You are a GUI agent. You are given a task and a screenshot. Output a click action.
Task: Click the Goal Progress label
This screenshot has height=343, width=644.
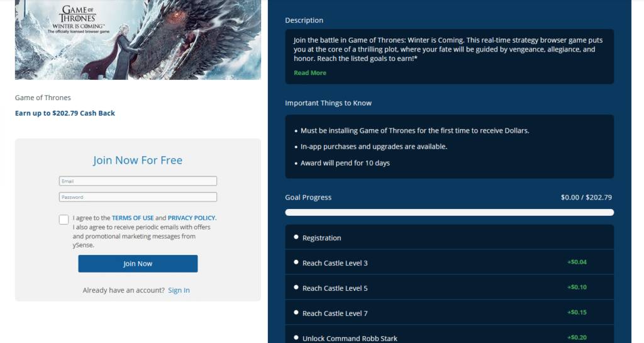coord(308,197)
